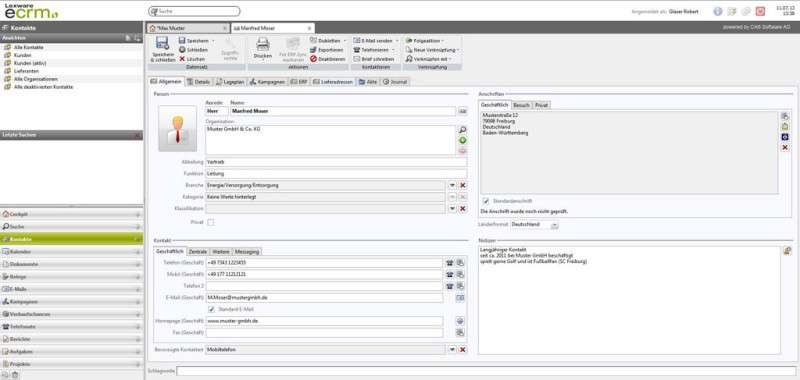Select the Messaging contact tab
Image resolution: width=800 pixels, height=380 pixels.
(247, 251)
